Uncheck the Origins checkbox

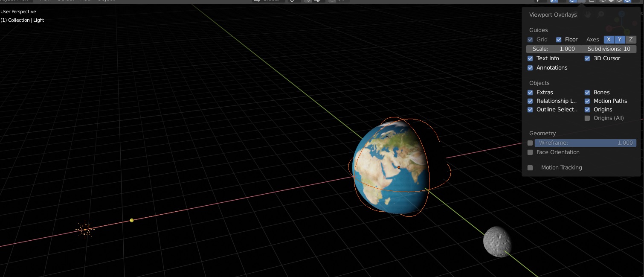tap(587, 110)
